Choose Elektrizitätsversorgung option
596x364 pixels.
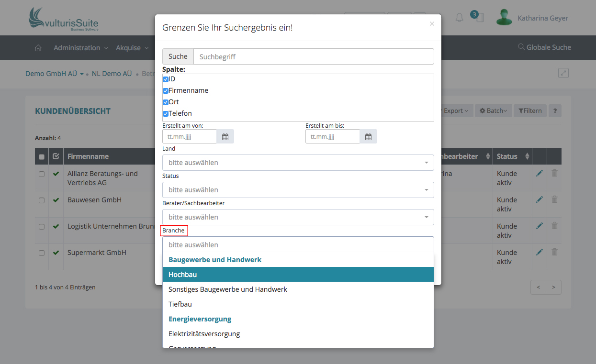pyautogui.click(x=298, y=334)
